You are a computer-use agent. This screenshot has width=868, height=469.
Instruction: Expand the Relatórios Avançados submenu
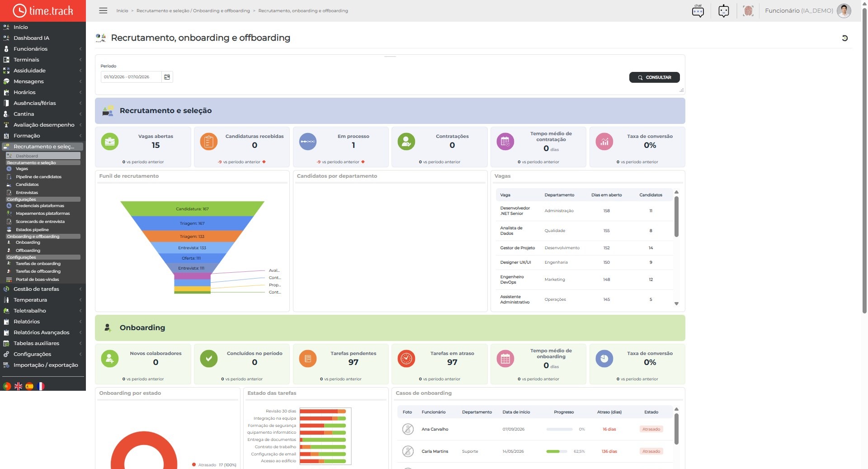tap(43, 332)
